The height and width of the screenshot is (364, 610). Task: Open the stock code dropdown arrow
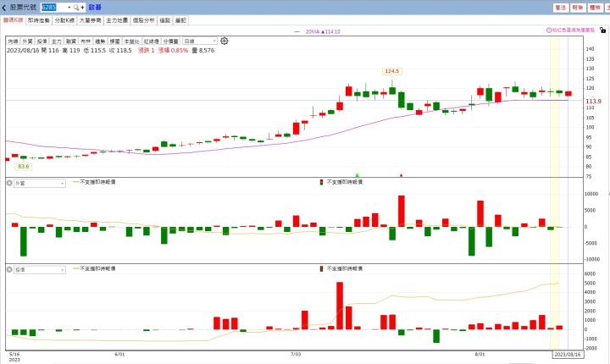(x=69, y=8)
